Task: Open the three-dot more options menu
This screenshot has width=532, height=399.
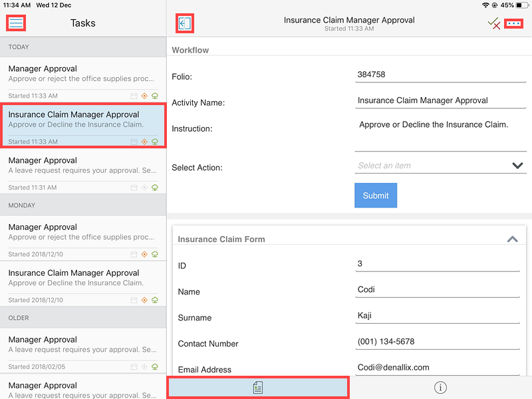Action: pos(513,23)
